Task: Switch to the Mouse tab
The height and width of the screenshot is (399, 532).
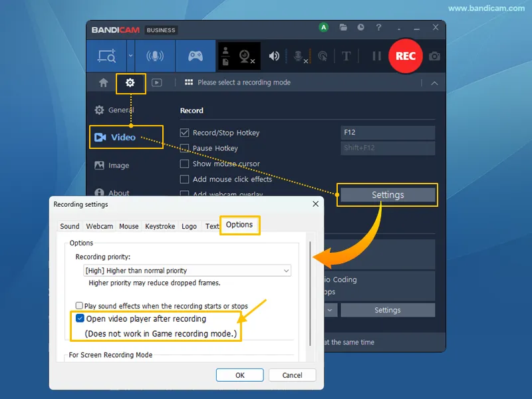Action: (x=129, y=226)
